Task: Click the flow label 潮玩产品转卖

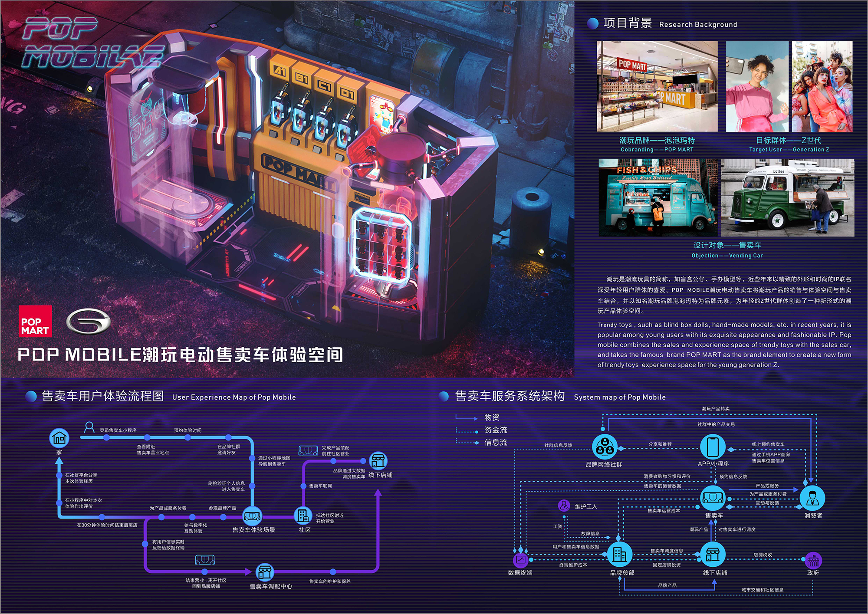Action: point(716,409)
